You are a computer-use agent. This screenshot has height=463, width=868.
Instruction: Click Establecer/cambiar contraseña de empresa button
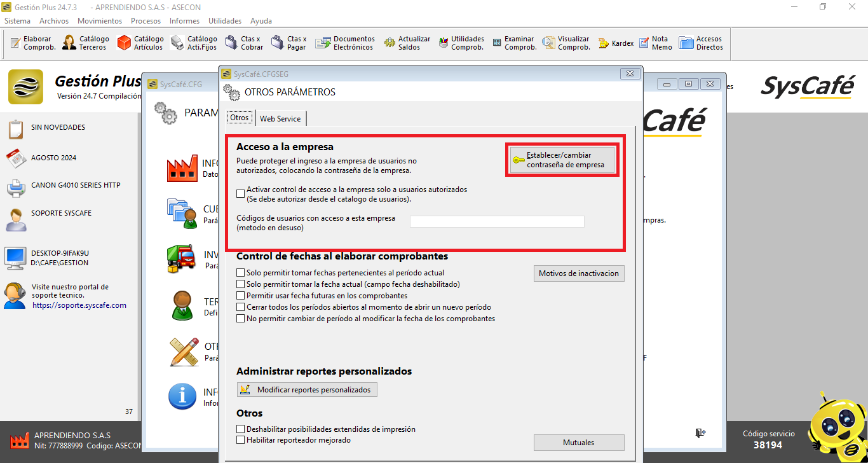pyautogui.click(x=563, y=160)
